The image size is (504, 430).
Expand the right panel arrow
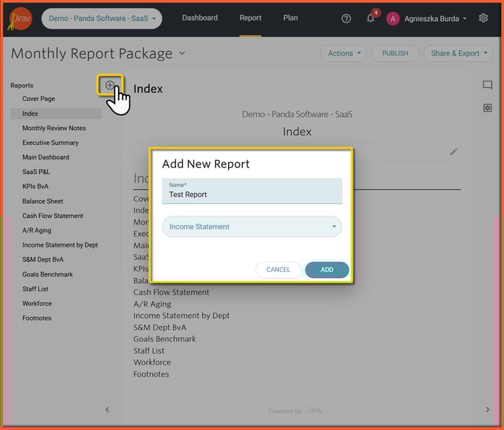point(487,410)
